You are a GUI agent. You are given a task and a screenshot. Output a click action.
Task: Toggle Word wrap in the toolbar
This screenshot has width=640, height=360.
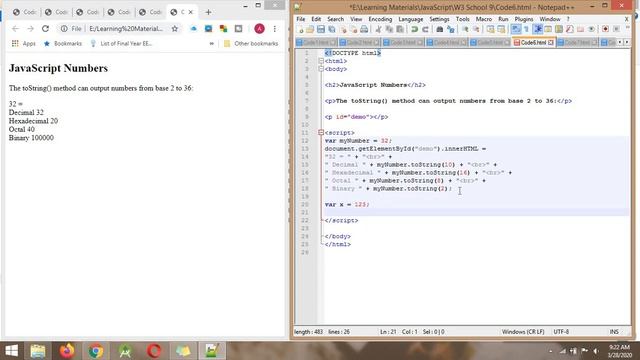pos(515,29)
